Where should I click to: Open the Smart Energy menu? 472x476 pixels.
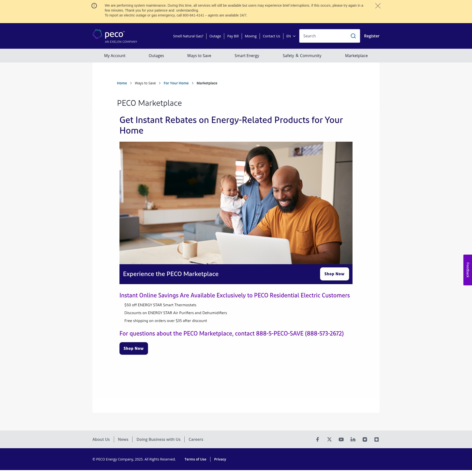[x=247, y=56]
